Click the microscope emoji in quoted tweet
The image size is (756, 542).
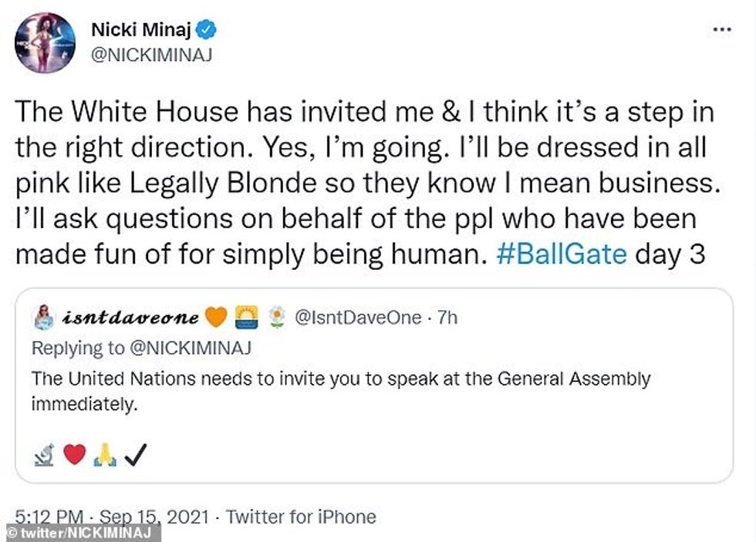[44, 456]
